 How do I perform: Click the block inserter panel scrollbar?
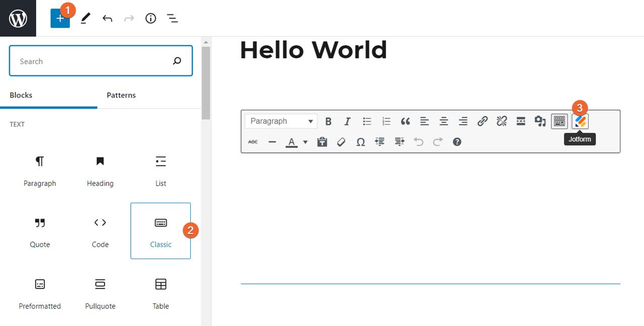click(x=206, y=83)
